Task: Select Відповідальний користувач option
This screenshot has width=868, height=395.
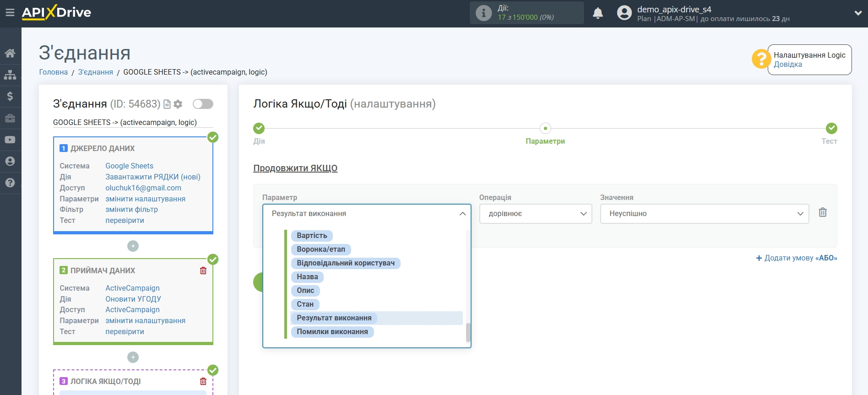Action: click(x=346, y=263)
